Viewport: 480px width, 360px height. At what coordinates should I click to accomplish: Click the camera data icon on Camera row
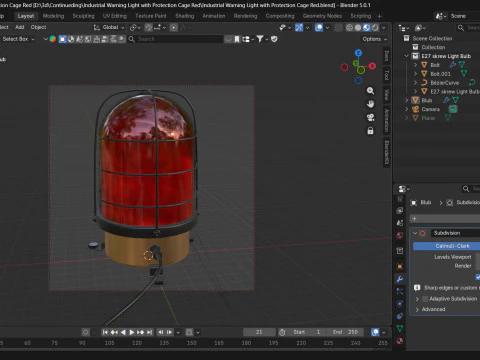click(453, 109)
